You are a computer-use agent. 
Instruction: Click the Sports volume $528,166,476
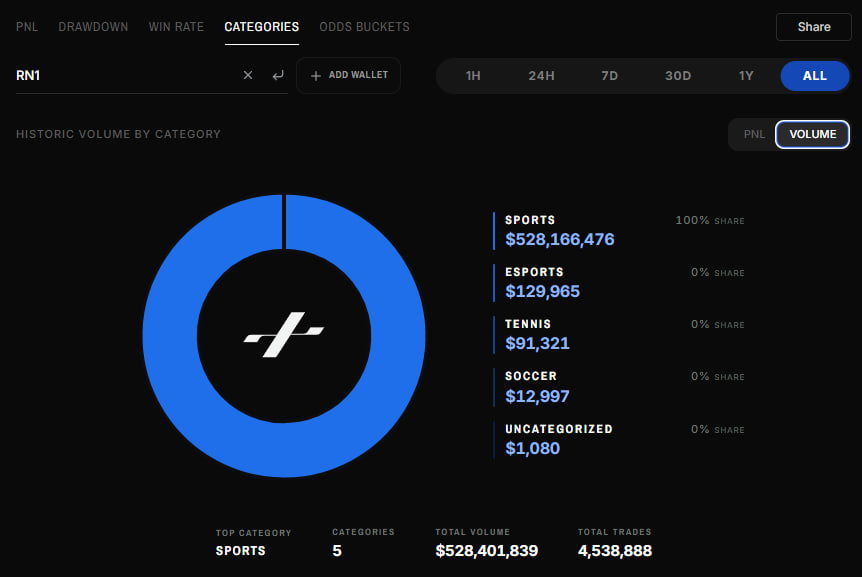click(560, 240)
